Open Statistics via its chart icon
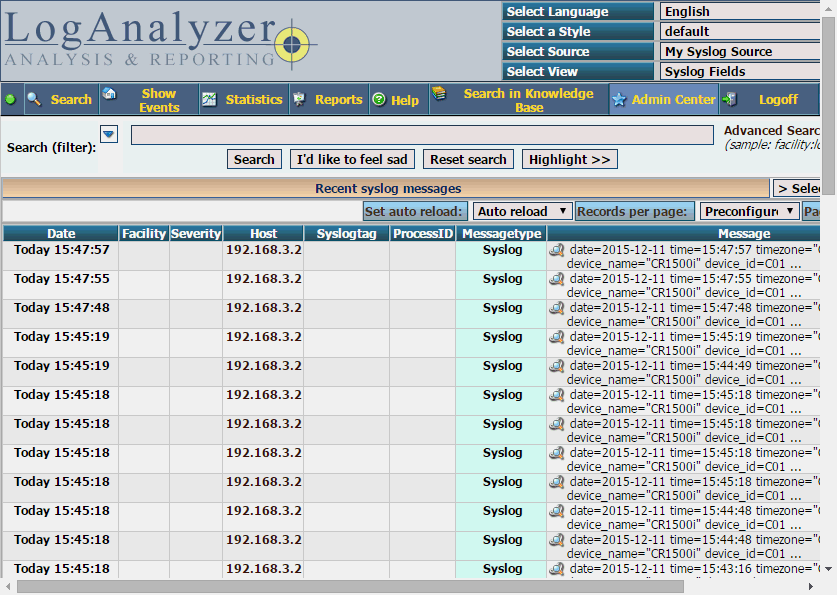 pyautogui.click(x=209, y=99)
